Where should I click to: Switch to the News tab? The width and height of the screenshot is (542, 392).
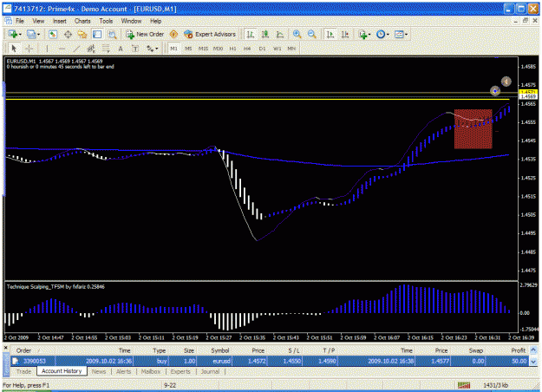99,371
